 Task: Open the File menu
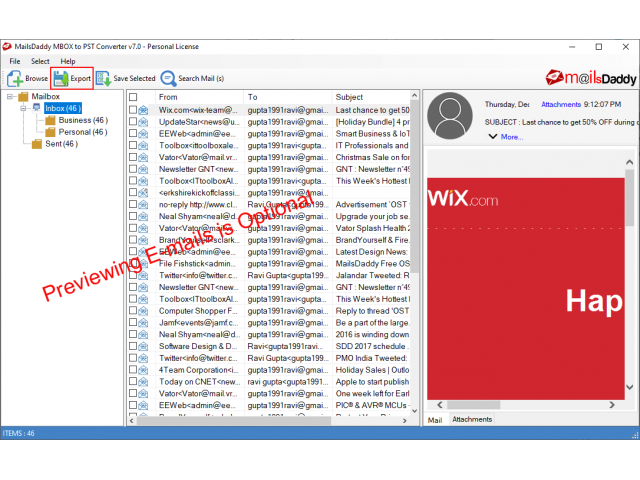point(15,61)
